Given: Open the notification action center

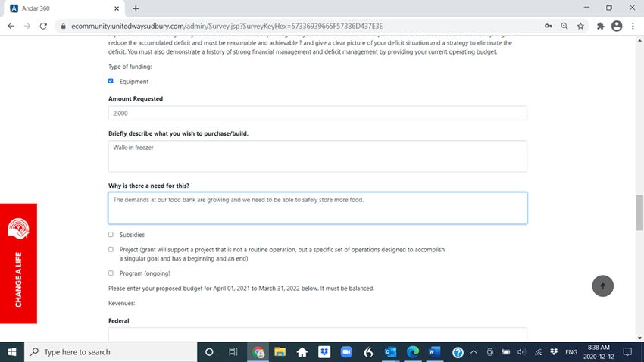Looking at the screenshot, I should point(627,351).
